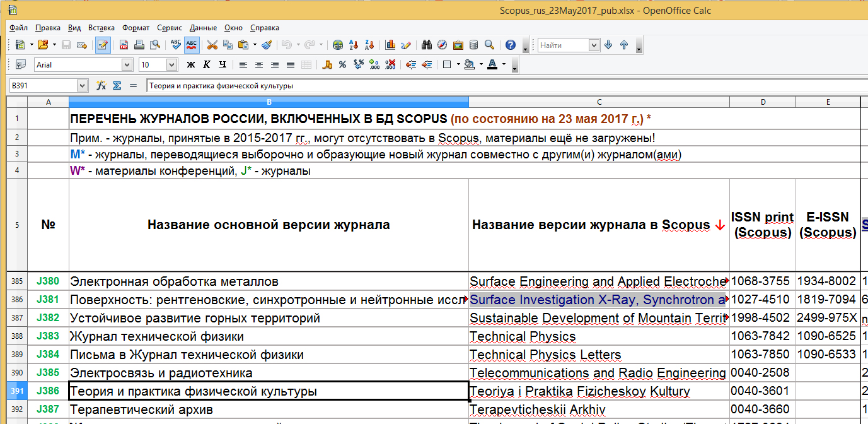Click the Cut scissors icon
The image size is (868, 424).
click(212, 45)
